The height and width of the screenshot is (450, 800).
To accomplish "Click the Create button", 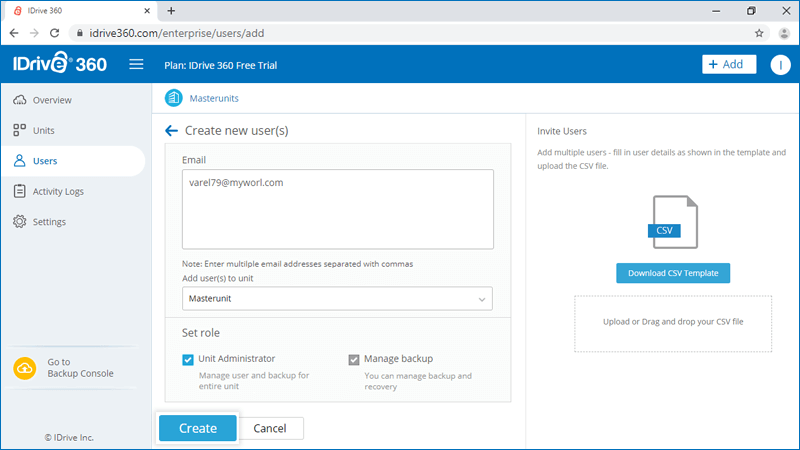I will coord(198,428).
